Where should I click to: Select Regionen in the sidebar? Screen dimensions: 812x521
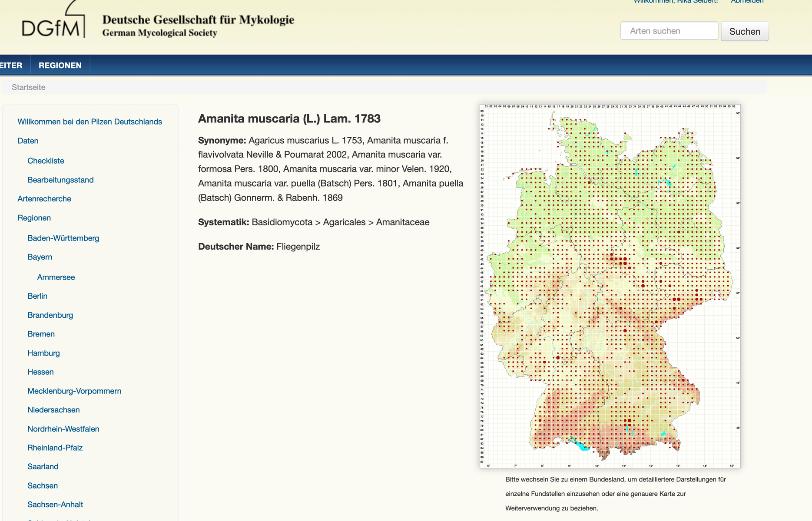34,218
